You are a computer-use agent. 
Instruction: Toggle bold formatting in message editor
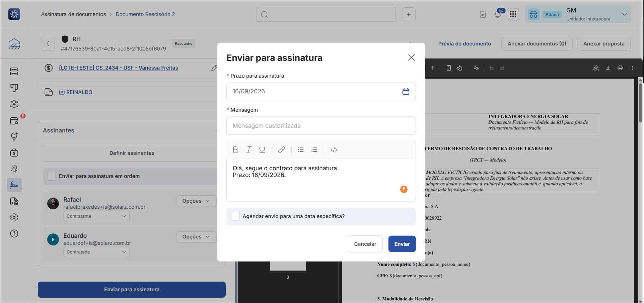tap(235, 150)
